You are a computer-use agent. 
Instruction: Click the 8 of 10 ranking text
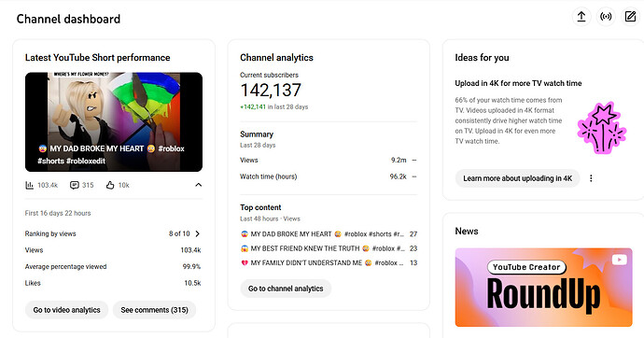179,233
